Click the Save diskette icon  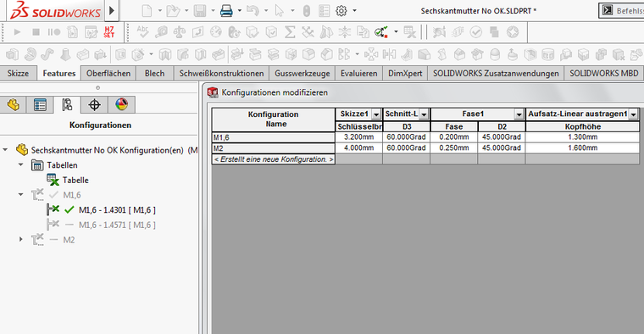[x=200, y=11]
